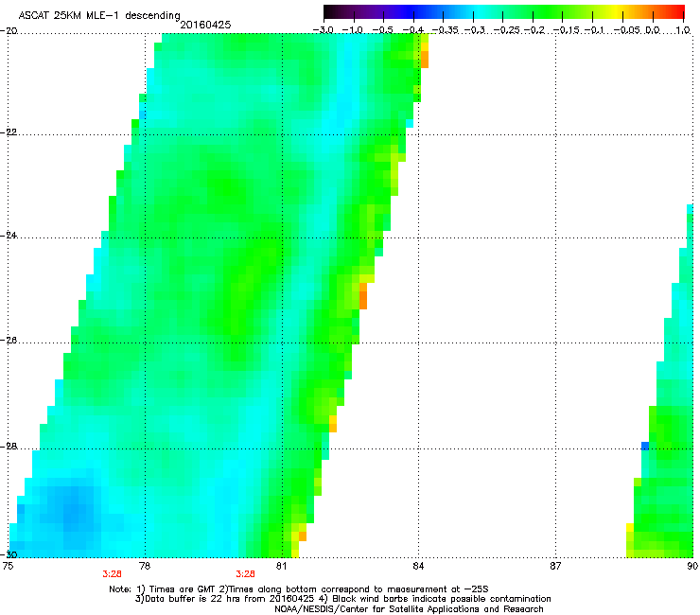This screenshot has height=615, width=700.
Task: Click the -0.15 color scale label
Action: coord(566,30)
